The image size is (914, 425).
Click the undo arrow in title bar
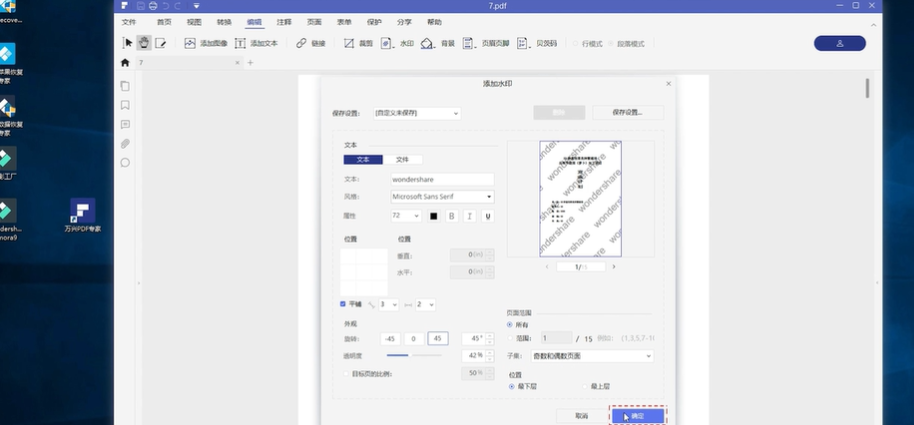pyautogui.click(x=165, y=6)
